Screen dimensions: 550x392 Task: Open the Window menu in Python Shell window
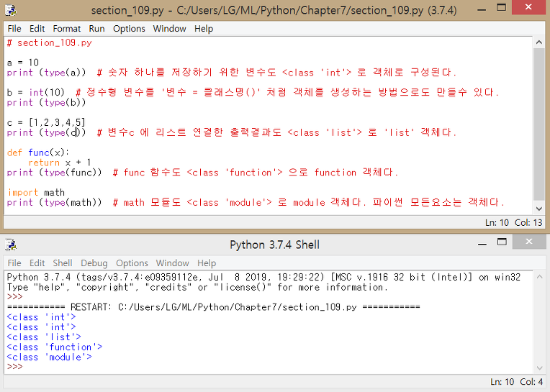point(172,263)
